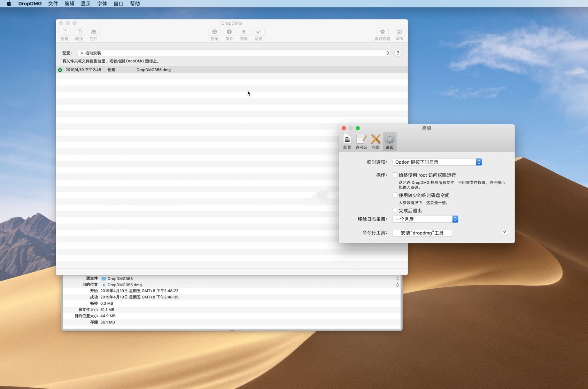The height and width of the screenshot is (389, 588).
Task: Switch to the 配置 preferences tab
Action: 347,141
